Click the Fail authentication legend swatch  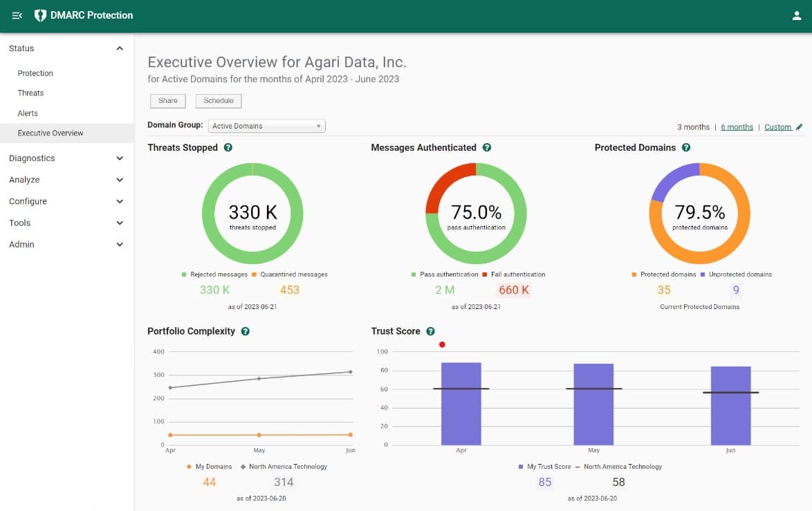[x=485, y=275]
